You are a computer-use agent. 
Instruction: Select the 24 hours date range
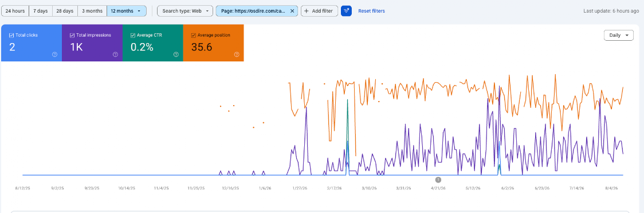15,11
